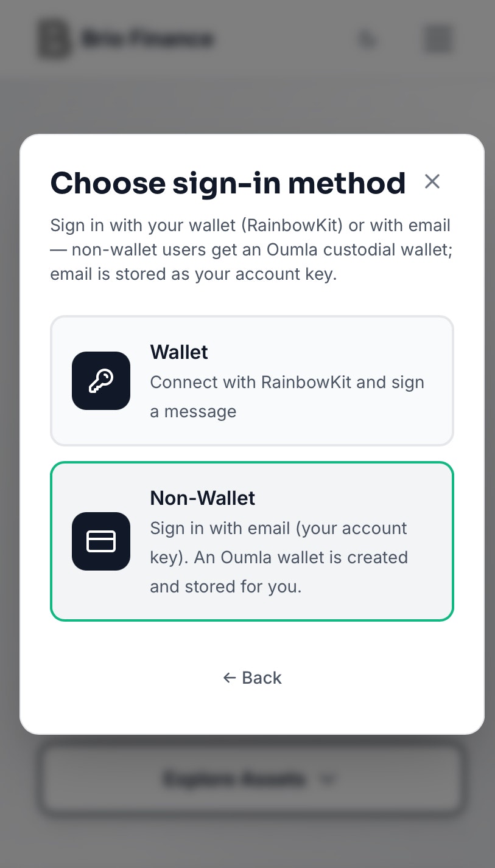Click the hamburger menu icon top right

click(x=437, y=38)
